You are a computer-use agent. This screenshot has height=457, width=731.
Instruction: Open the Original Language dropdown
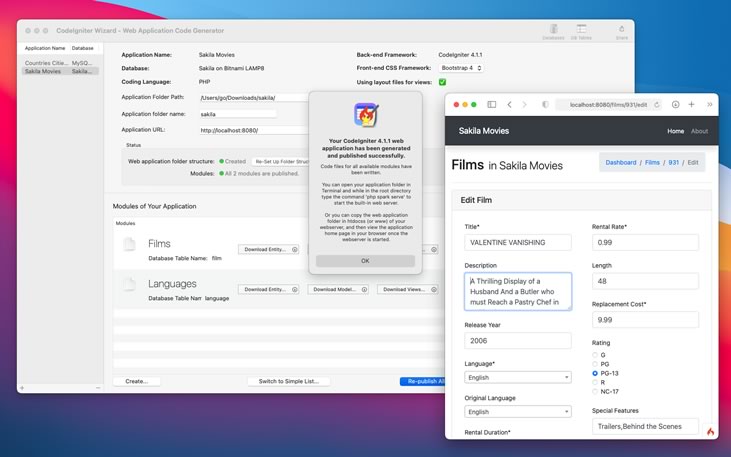[x=518, y=412]
